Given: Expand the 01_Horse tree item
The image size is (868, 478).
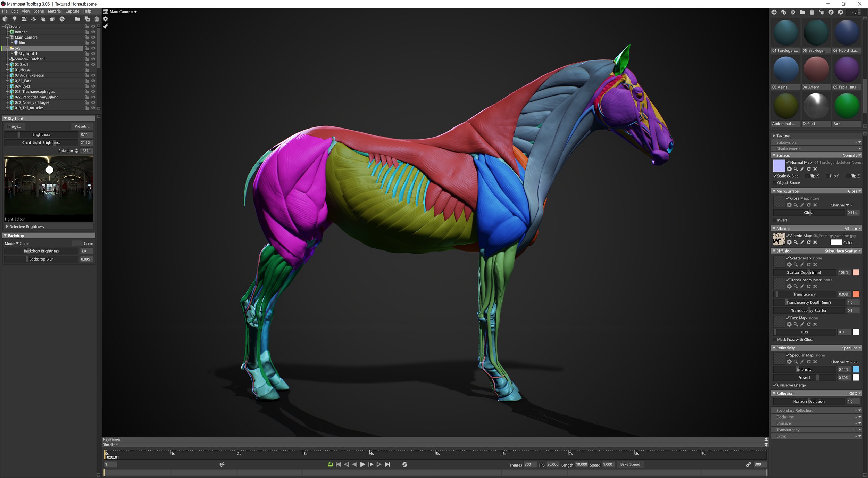Looking at the screenshot, I should pos(8,70).
